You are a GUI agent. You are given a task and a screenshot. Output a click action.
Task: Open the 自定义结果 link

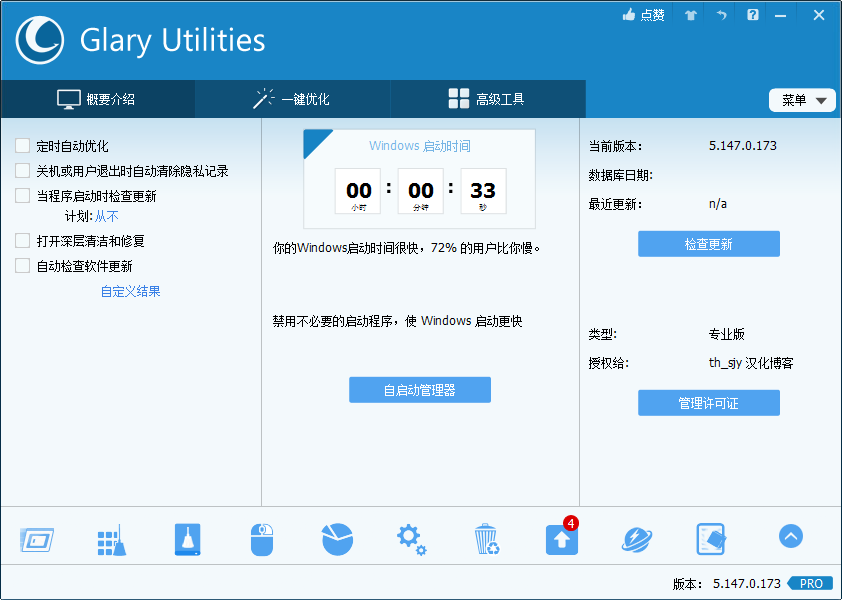point(130,292)
